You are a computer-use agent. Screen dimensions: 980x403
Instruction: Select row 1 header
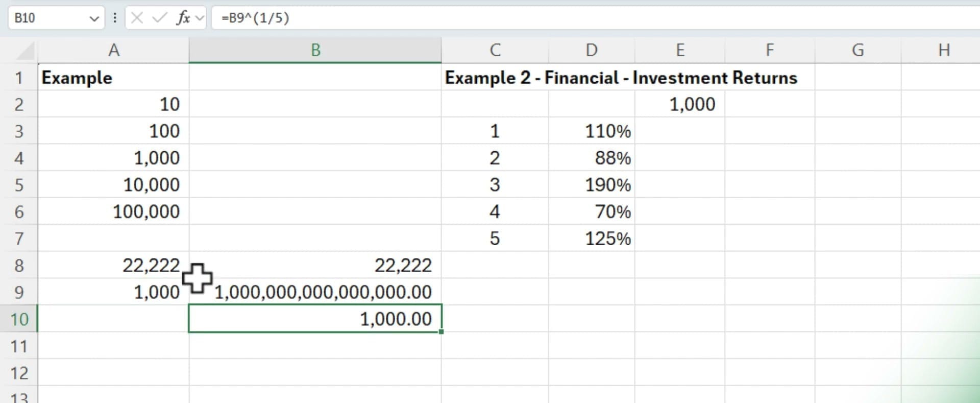pyautogui.click(x=19, y=78)
